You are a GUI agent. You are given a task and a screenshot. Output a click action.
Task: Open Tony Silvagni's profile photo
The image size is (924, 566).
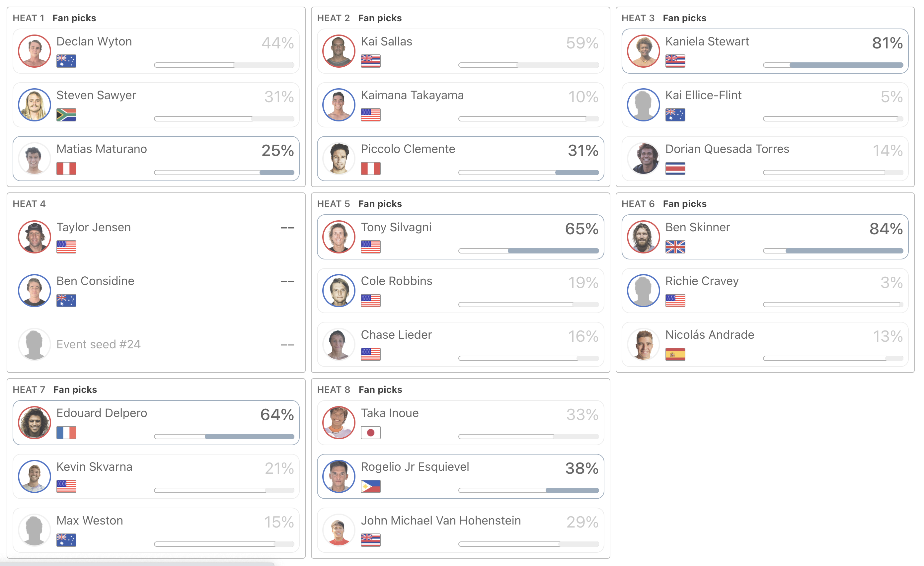coord(339,237)
